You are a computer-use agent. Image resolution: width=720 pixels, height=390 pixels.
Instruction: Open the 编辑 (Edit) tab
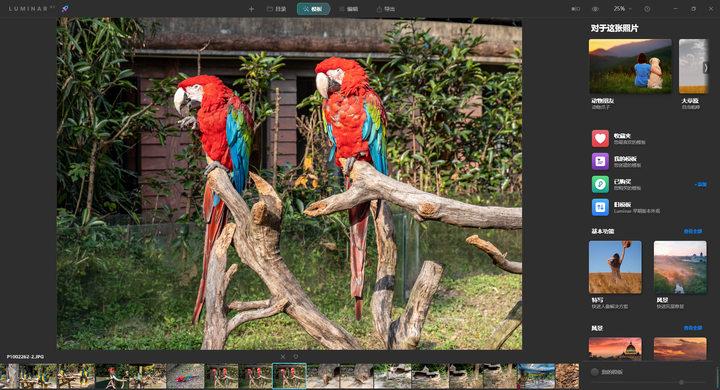click(x=349, y=9)
